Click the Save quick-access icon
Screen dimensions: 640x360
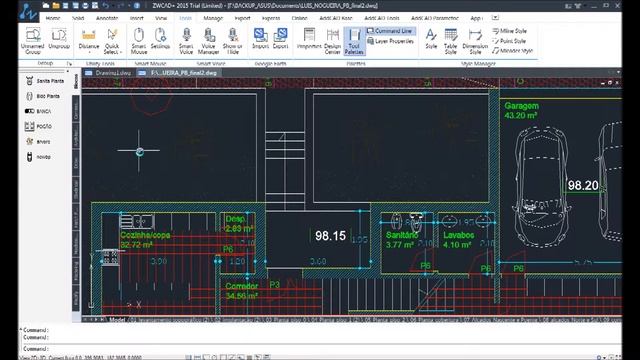coord(66,6)
